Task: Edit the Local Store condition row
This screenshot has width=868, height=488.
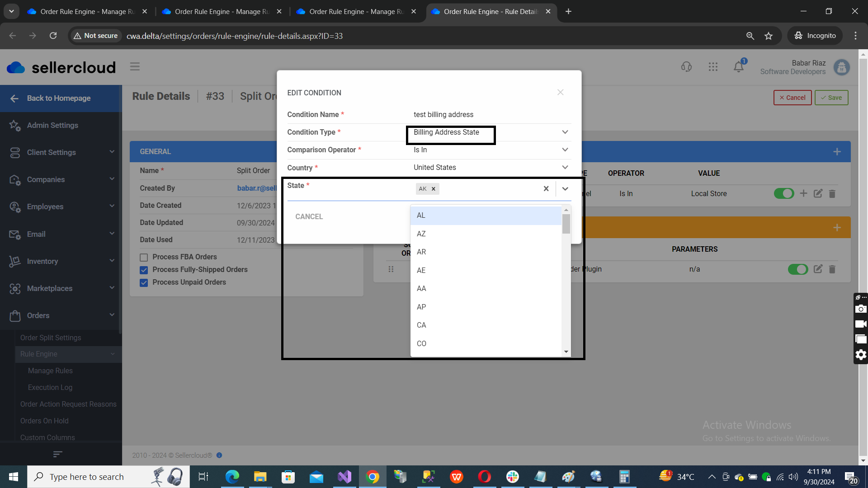Action: click(818, 194)
